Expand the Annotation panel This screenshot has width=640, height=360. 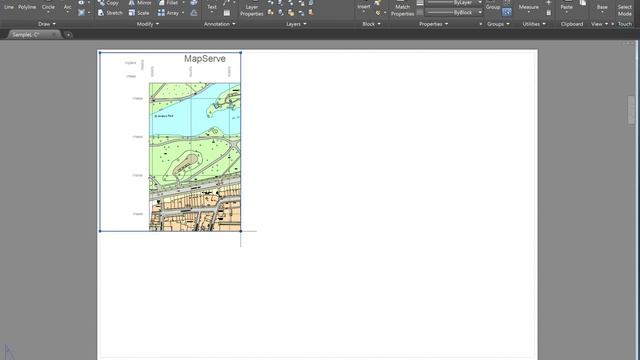point(220,24)
